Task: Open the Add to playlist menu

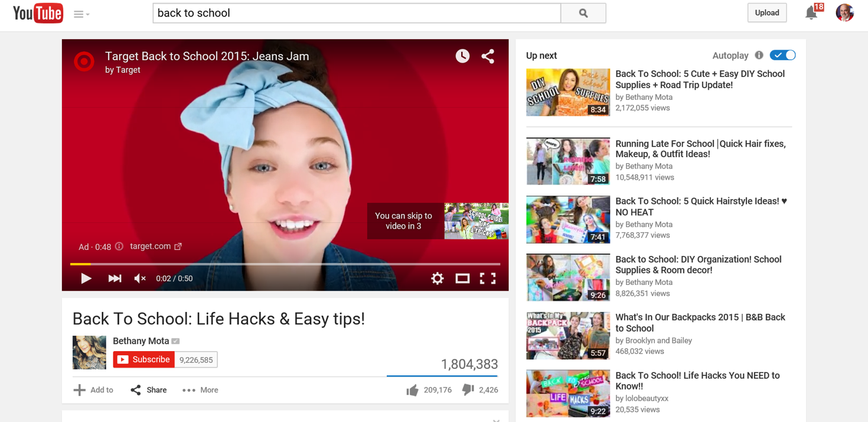Action: point(93,390)
